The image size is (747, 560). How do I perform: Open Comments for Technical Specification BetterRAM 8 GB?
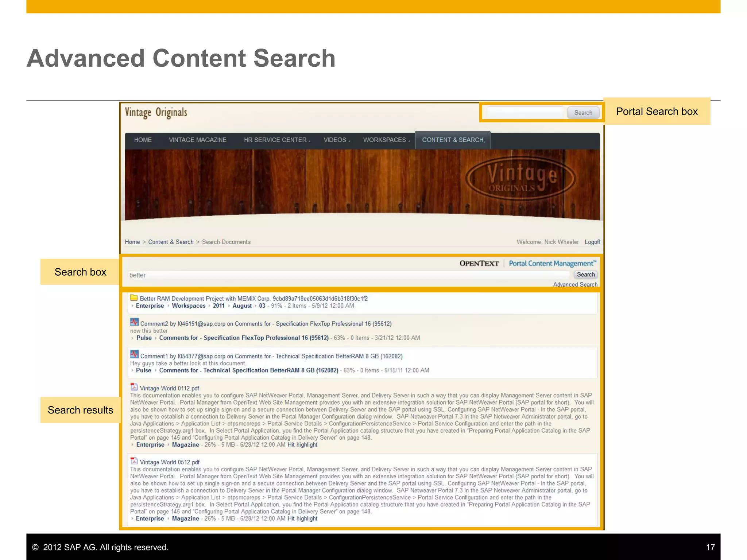click(248, 370)
